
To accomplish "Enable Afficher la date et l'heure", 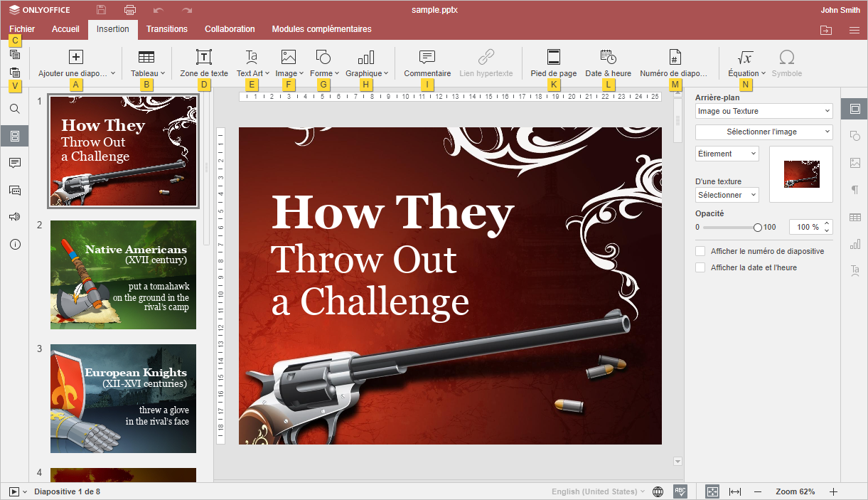I will click(700, 268).
